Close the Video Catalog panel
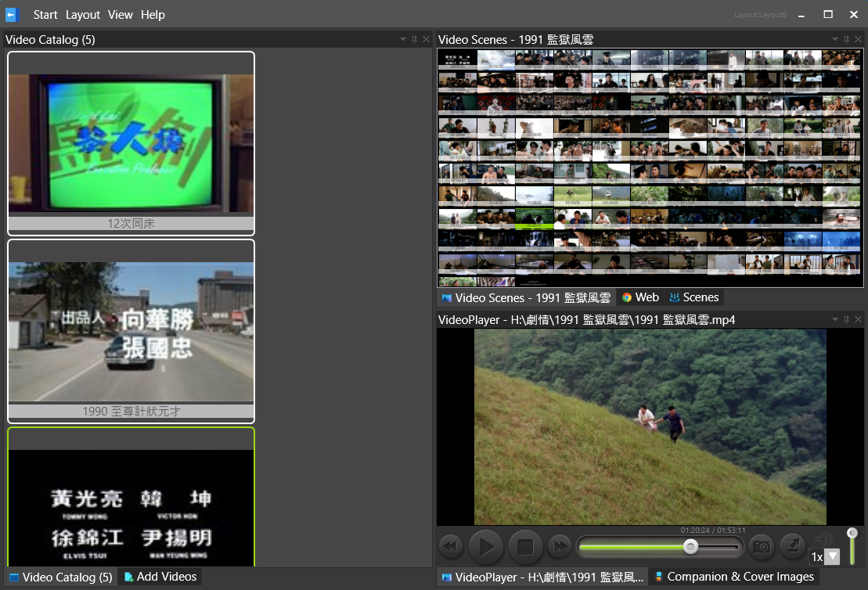Image resolution: width=868 pixels, height=590 pixels. point(426,39)
